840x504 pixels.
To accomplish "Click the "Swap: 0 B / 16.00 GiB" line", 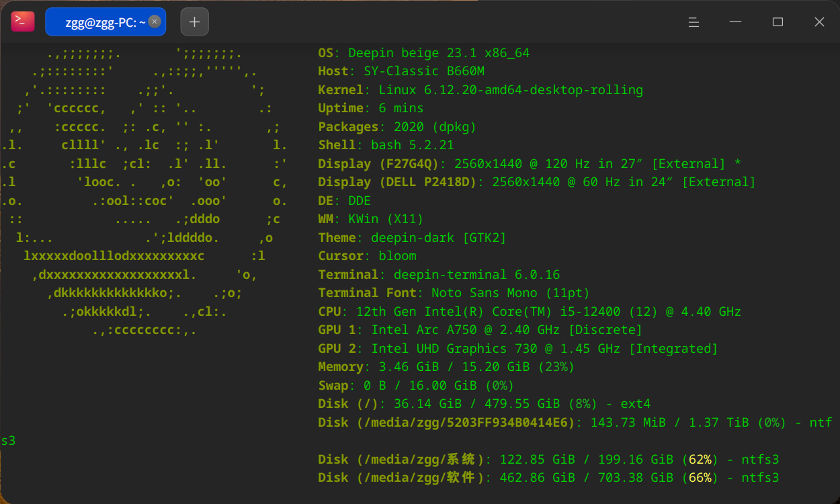I will [417, 386].
